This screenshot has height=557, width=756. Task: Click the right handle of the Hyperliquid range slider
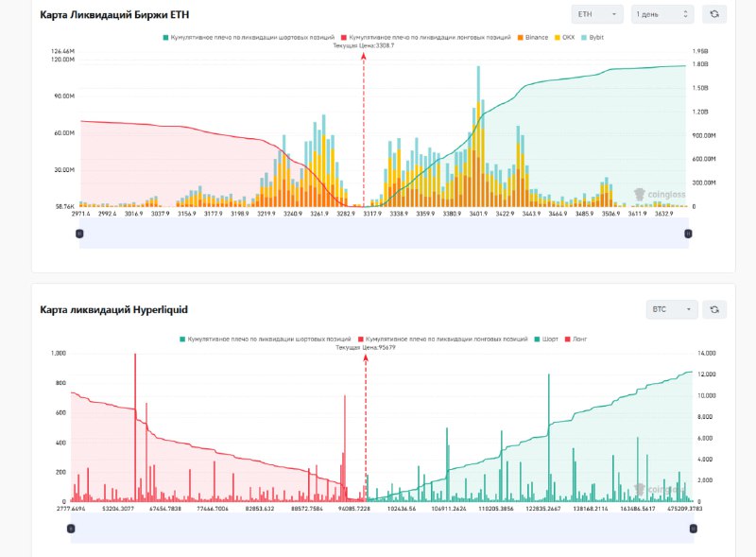688,530
